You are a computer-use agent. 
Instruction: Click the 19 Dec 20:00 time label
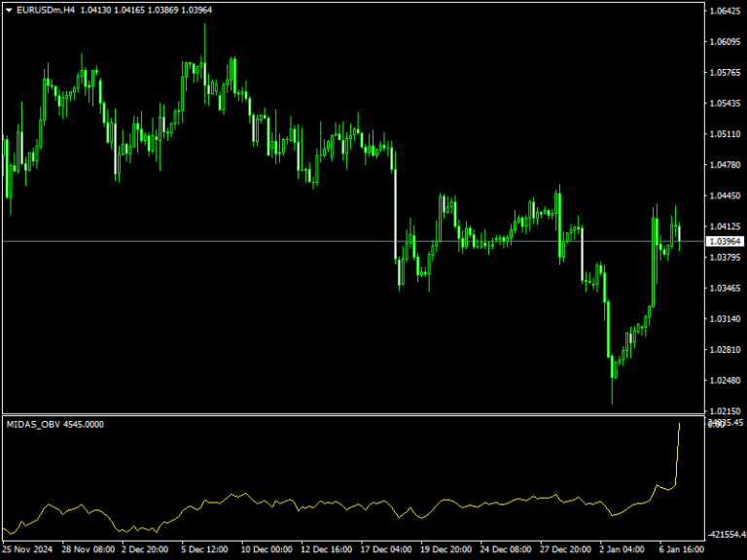point(445,549)
